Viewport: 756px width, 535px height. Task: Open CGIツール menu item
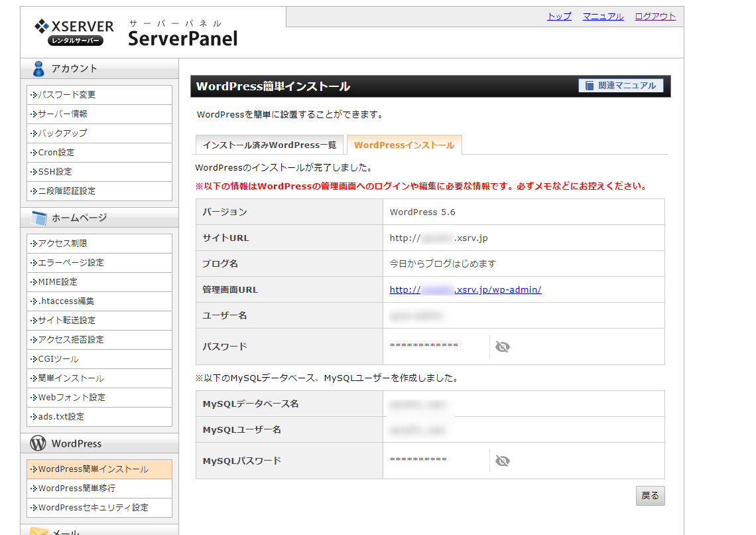point(99,359)
